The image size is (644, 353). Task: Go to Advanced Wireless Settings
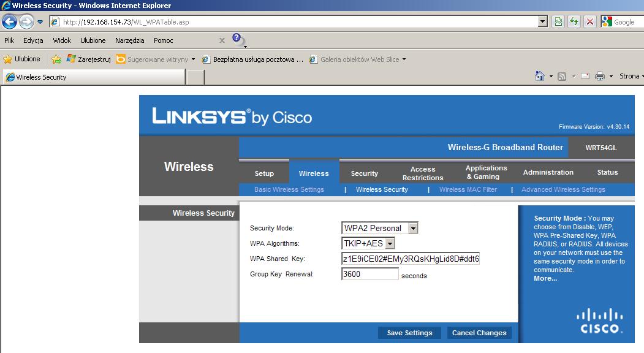coord(563,189)
